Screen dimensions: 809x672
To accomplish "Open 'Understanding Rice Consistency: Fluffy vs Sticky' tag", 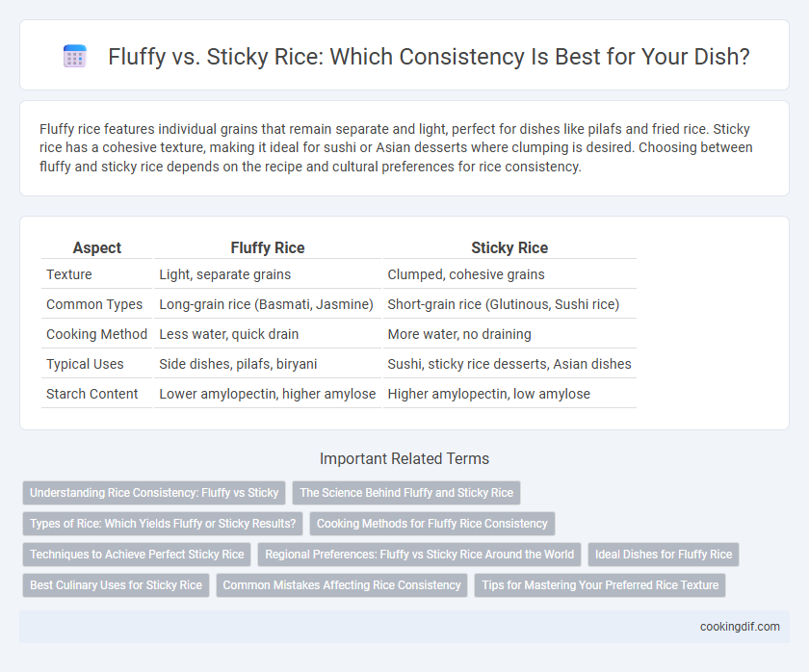I will click(154, 493).
